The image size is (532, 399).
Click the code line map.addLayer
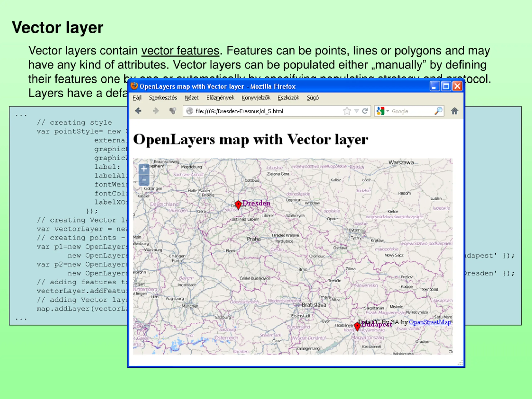(x=82, y=309)
